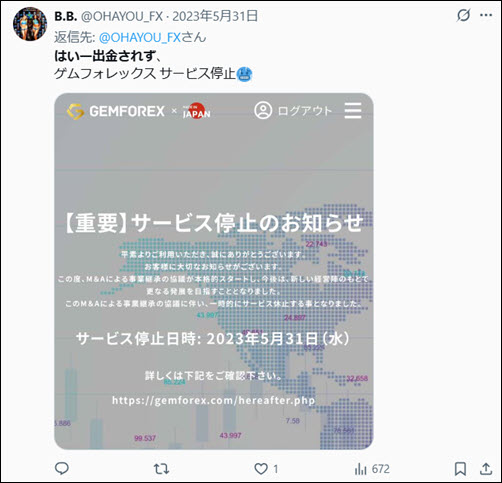This screenshot has width=502, height=483.
Task: Click the gemforex.com/hereafter.php URL
Action: coord(213,400)
